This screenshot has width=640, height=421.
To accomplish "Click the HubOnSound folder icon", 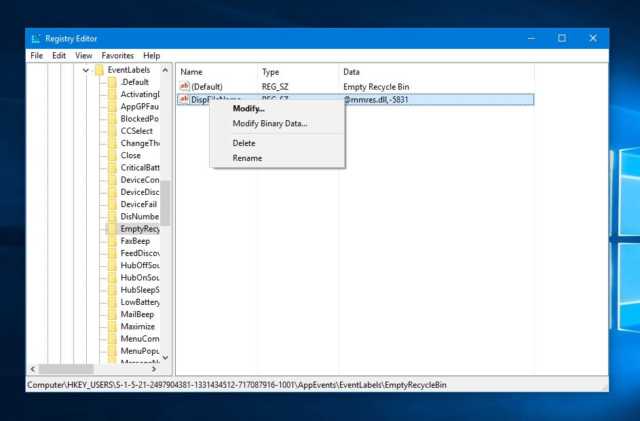I will click(113, 278).
